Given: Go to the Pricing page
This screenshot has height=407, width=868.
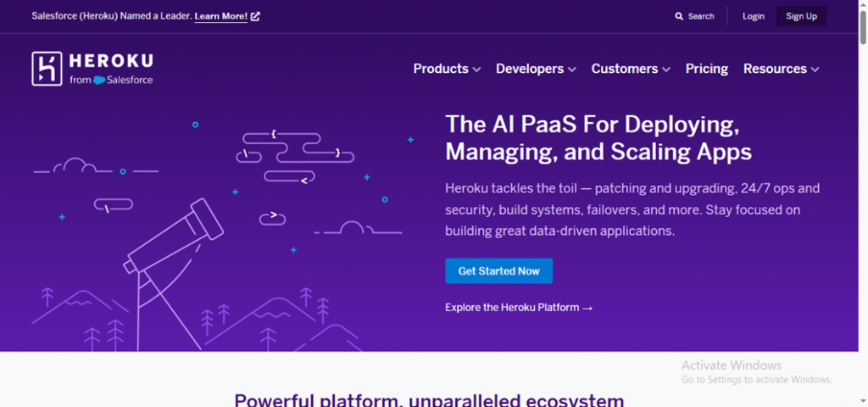Looking at the screenshot, I should [707, 69].
